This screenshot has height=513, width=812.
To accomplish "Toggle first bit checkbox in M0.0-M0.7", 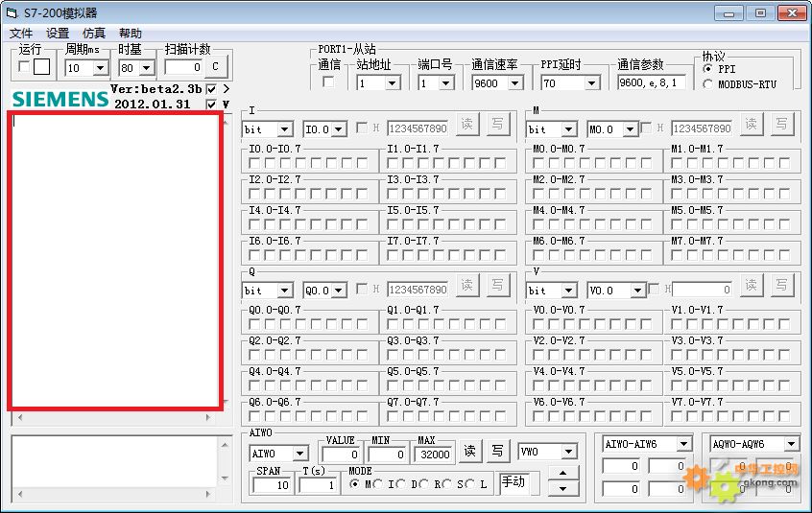I will click(538, 163).
